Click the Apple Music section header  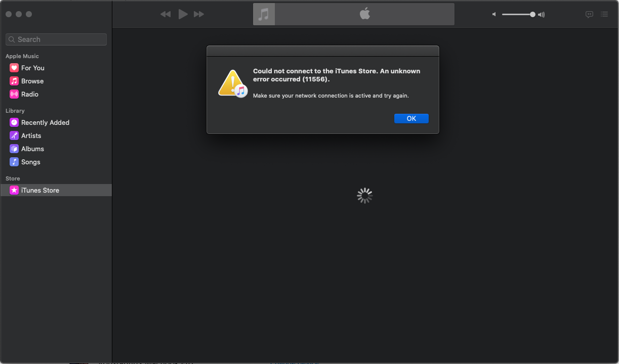[22, 56]
